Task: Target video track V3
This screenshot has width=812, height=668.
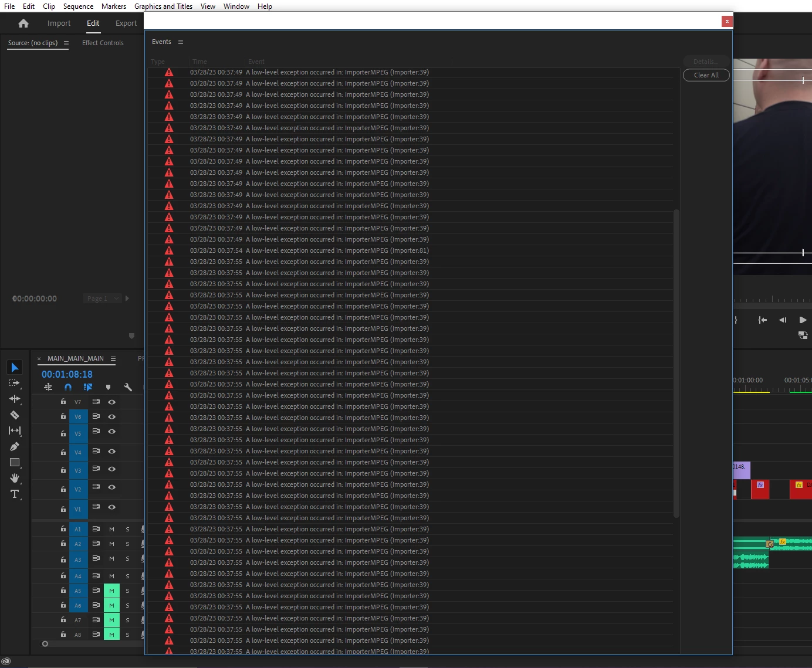Action: [x=78, y=470]
